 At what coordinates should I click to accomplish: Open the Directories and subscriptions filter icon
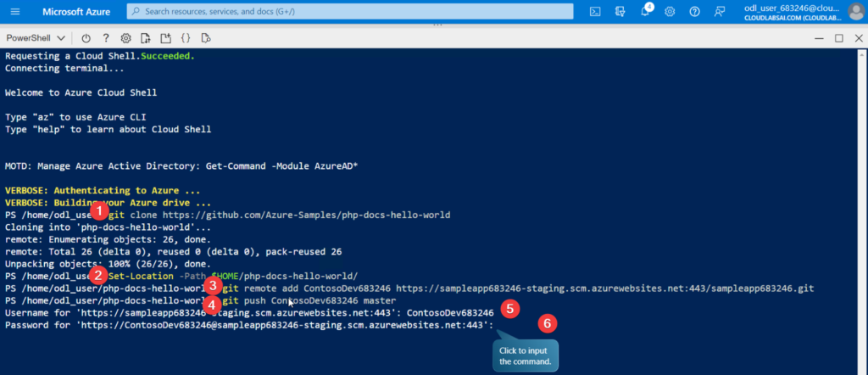(x=620, y=12)
